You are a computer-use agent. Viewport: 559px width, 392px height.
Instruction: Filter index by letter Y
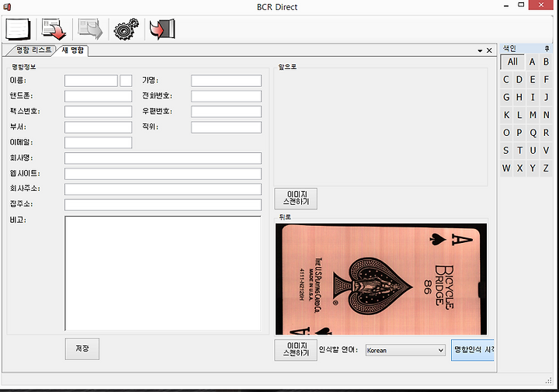(x=533, y=168)
